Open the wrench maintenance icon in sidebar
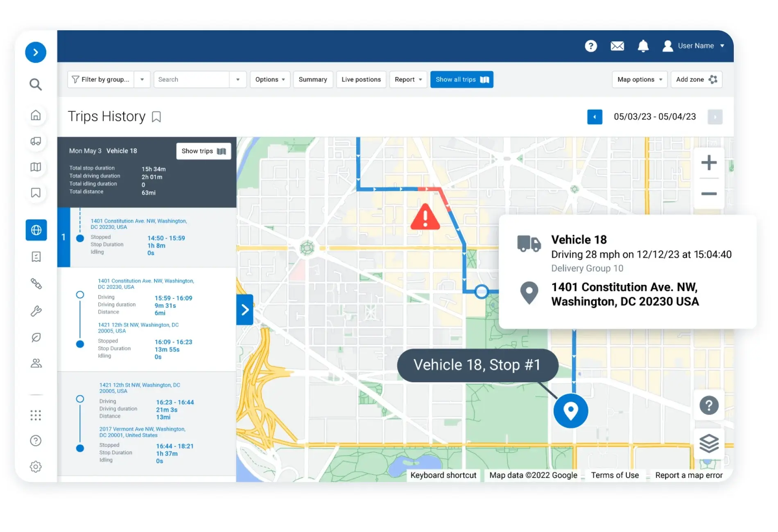 point(36,311)
